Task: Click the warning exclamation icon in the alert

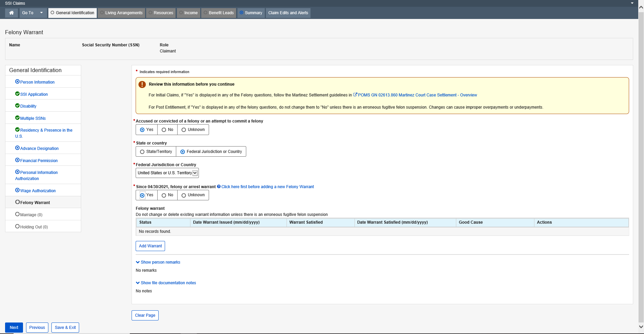Action: (142, 85)
